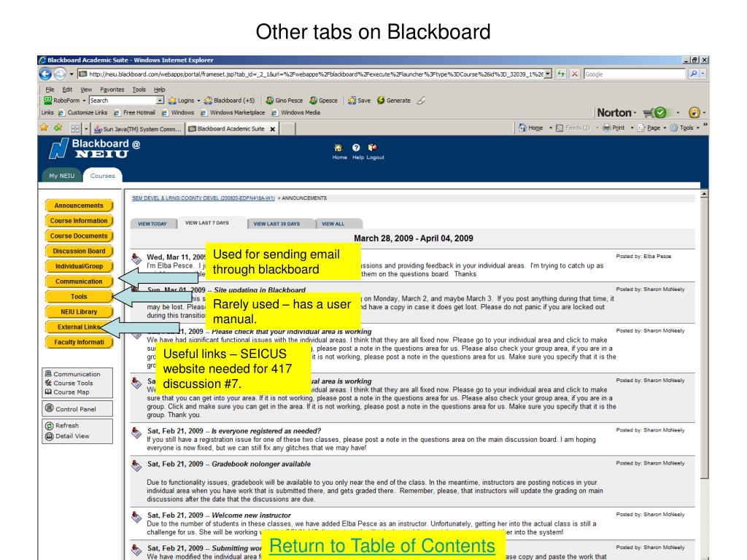Click the browser Back arrow button
The image size is (747, 560).
tap(45, 74)
